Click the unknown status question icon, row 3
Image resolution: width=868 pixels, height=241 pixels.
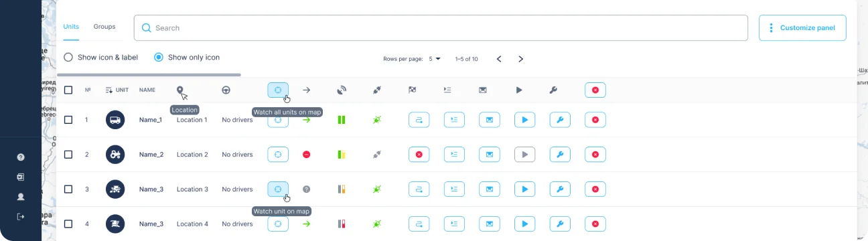306,189
